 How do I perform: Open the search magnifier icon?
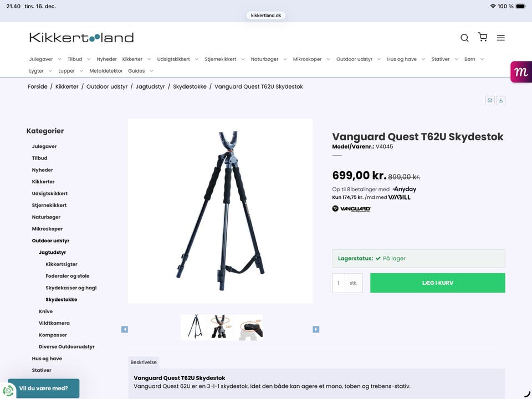tap(464, 38)
